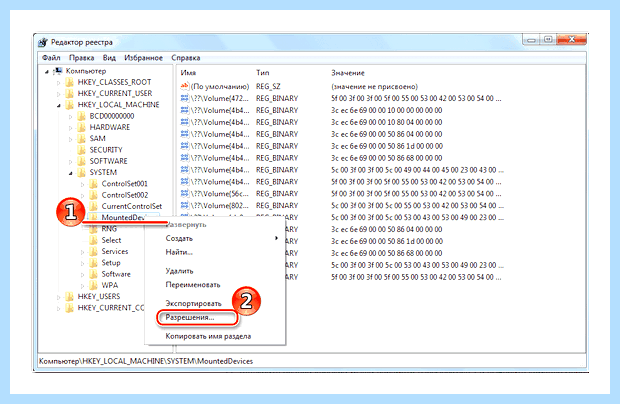Click the Registry Editor icon in title bar
This screenshot has height=404, width=620.
click(x=43, y=42)
